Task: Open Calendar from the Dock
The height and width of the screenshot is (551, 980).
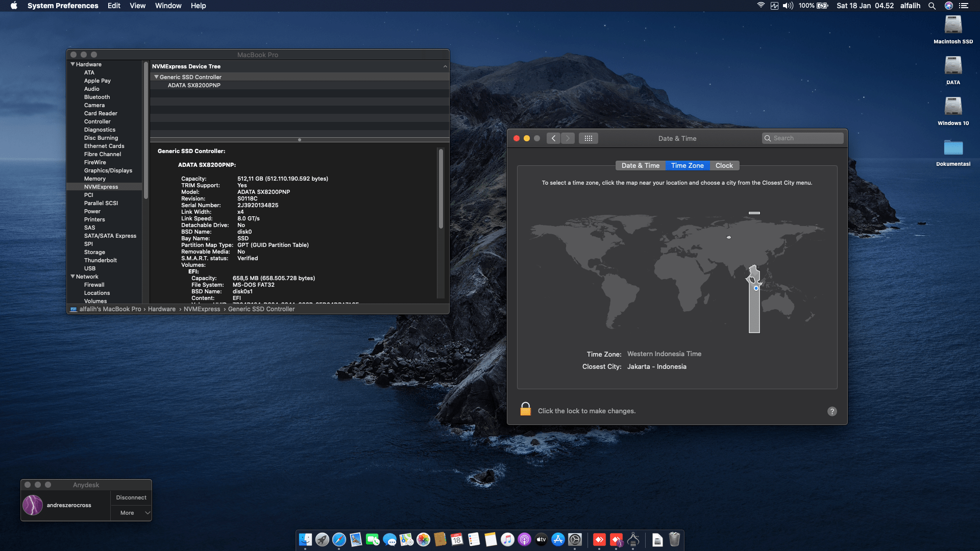Action: coord(457,539)
